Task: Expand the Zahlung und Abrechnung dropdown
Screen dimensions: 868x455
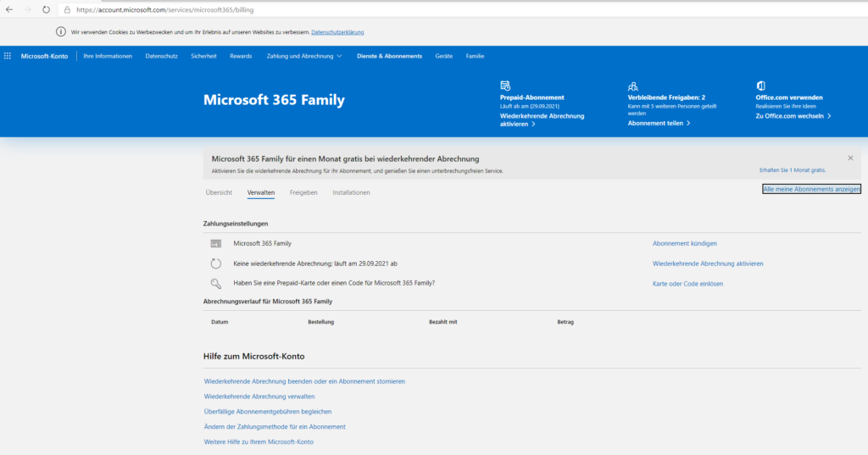Action: pos(304,56)
